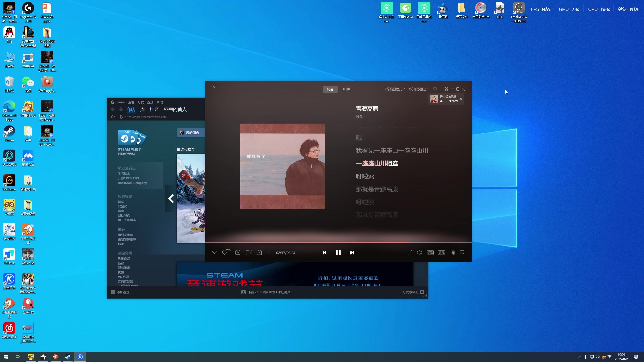Open the 录音机 desktop shortcut
The image size is (644, 362).
click(x=443, y=11)
